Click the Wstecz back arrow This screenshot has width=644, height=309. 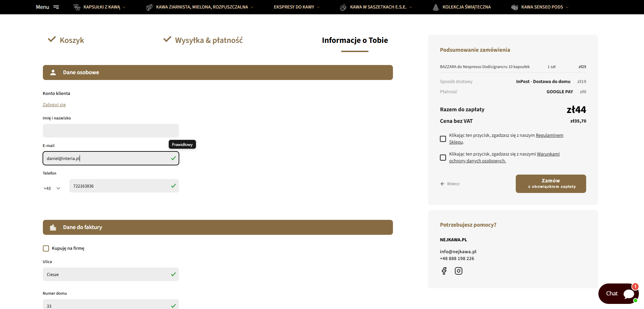(x=443, y=184)
